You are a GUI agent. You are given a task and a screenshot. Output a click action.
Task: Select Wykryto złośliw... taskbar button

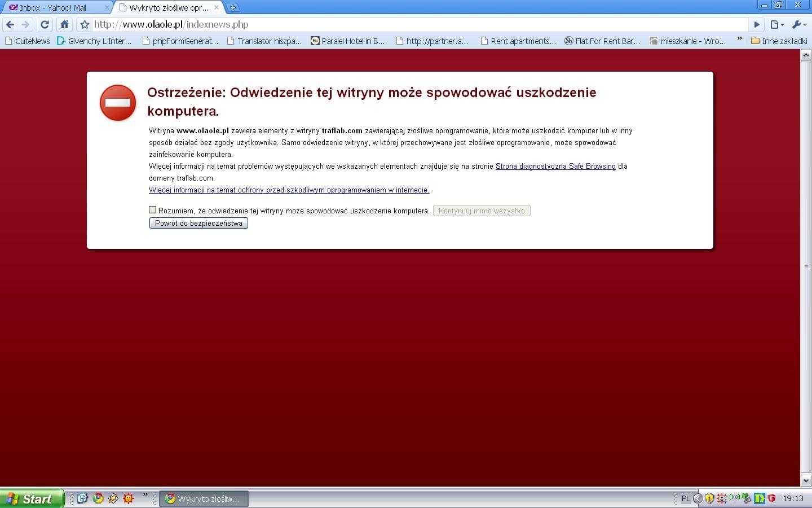coord(204,499)
